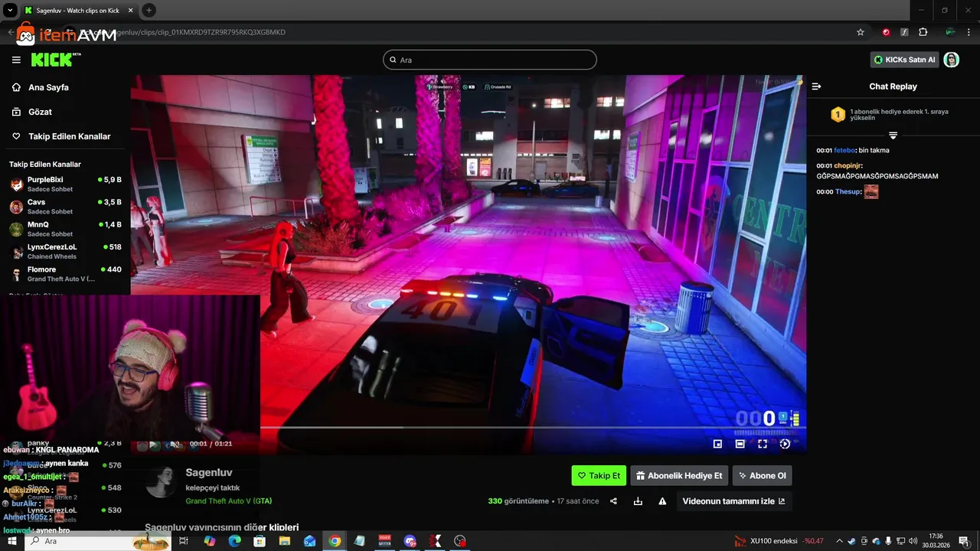
Task: Open Flomore channel
Action: (65, 274)
